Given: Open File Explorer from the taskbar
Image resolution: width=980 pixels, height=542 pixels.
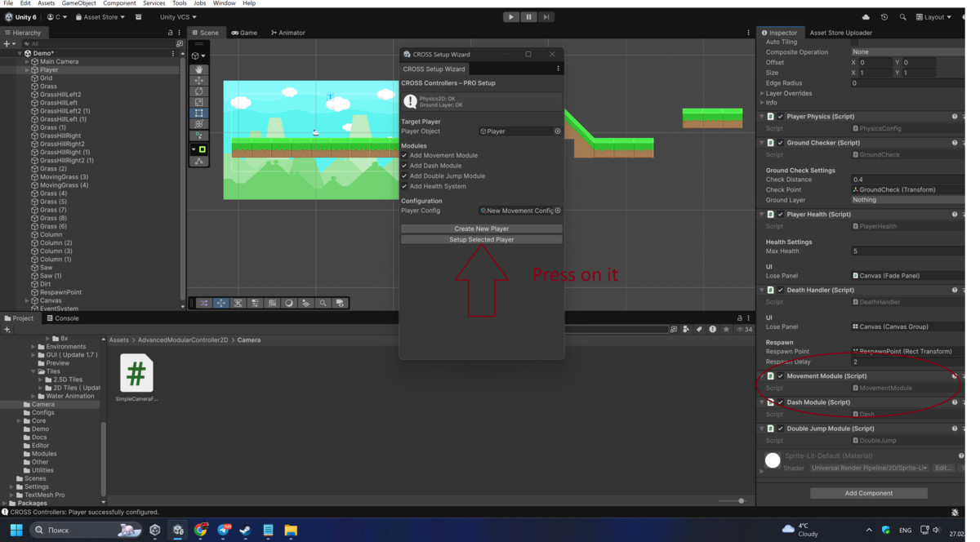Looking at the screenshot, I should point(291,530).
